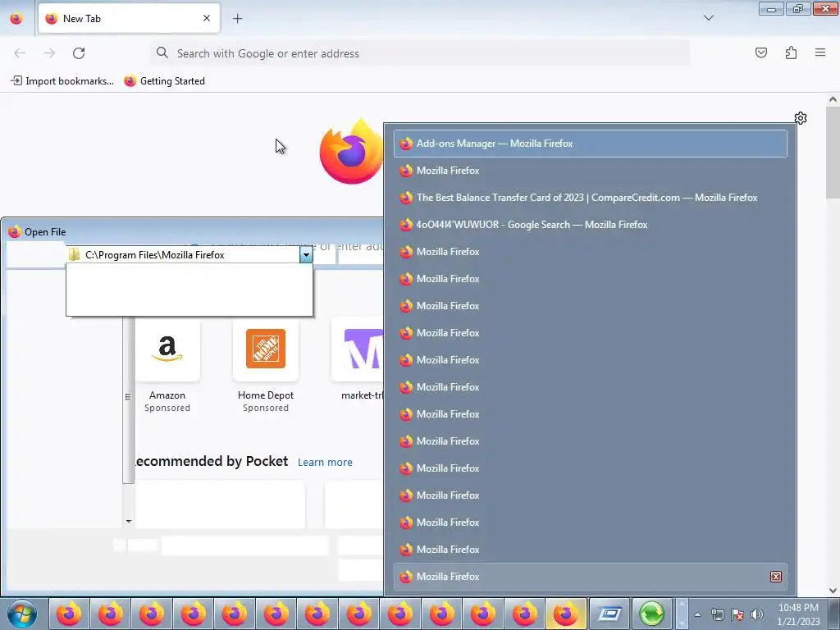
Task: Open the green circular arrows taskbar application
Action: point(651,614)
